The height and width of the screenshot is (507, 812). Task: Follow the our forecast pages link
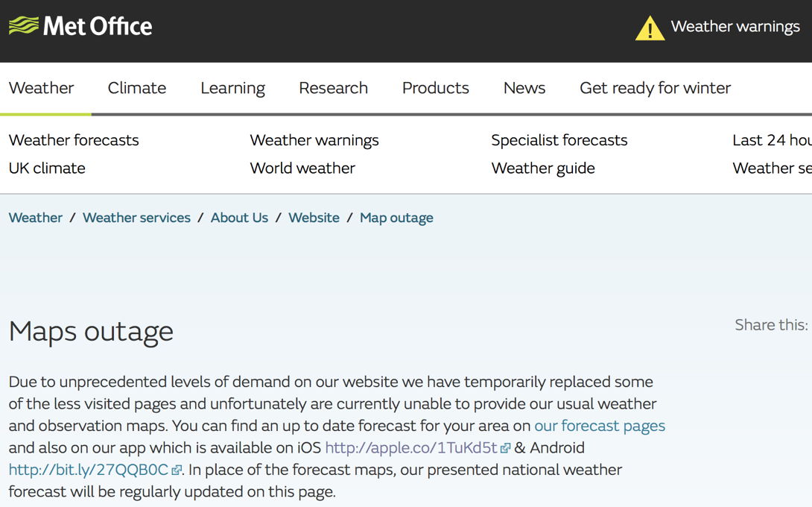[x=600, y=426]
